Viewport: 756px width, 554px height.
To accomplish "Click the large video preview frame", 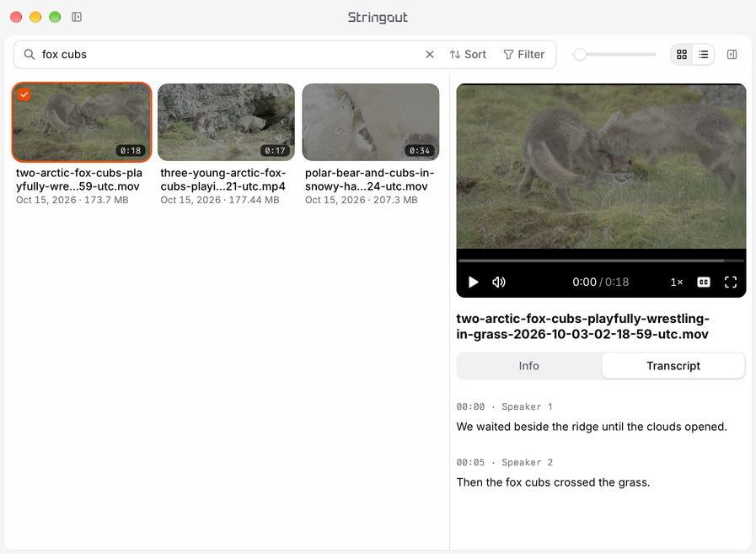I will 601,167.
